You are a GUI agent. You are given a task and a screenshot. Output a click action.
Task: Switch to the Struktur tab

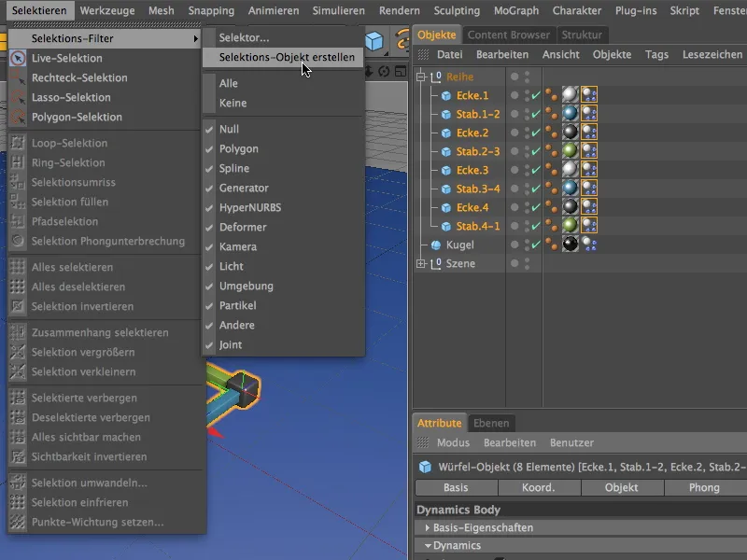pyautogui.click(x=582, y=35)
